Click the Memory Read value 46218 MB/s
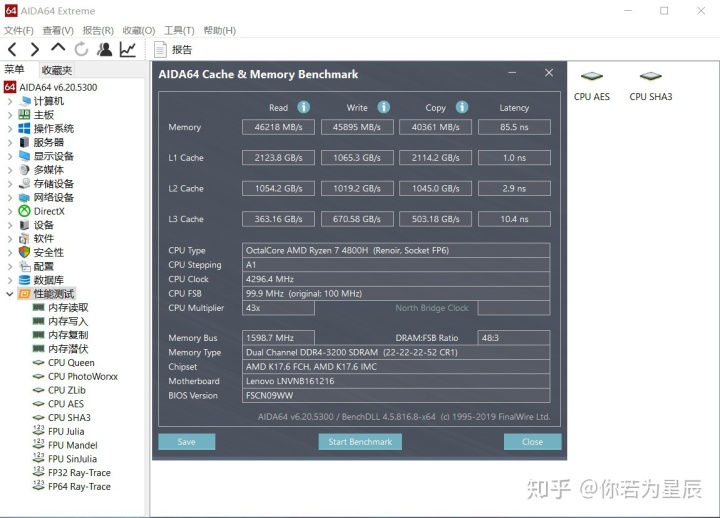 (x=278, y=127)
